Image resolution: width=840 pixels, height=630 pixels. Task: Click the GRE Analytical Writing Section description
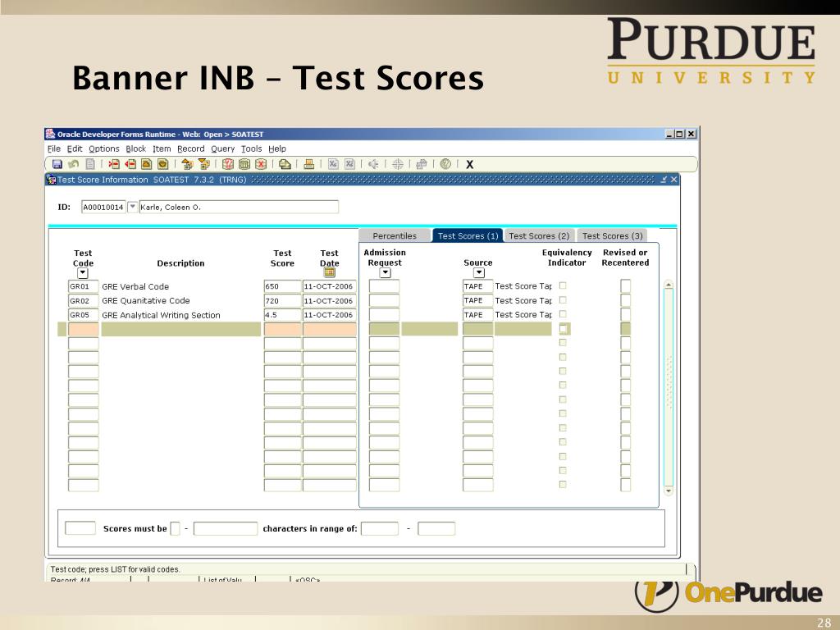[x=161, y=315]
